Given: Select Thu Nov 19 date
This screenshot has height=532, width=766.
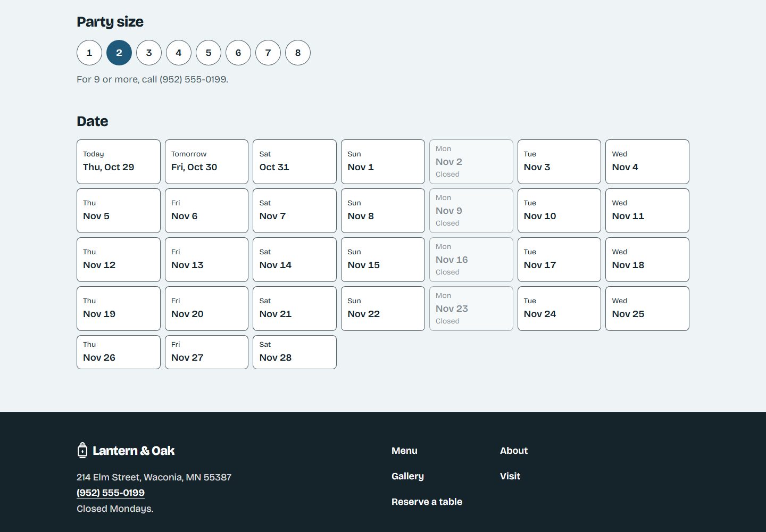Looking at the screenshot, I should [119, 309].
